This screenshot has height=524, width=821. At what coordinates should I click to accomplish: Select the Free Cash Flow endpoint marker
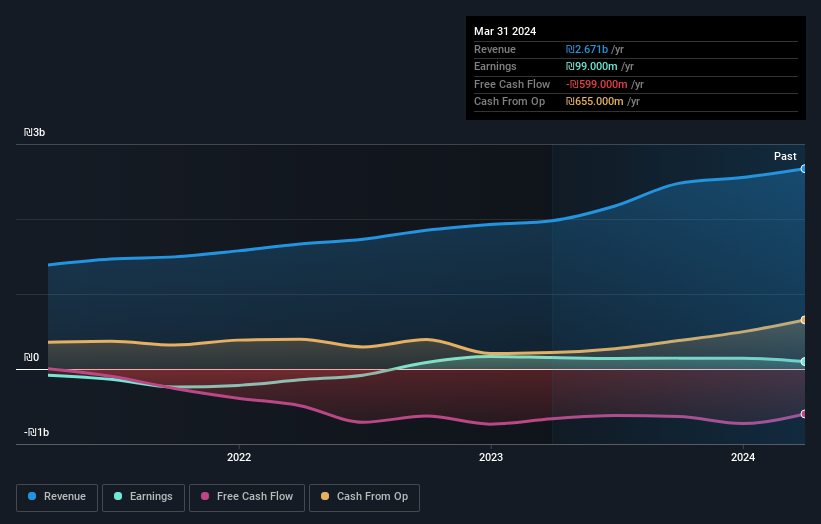click(804, 414)
